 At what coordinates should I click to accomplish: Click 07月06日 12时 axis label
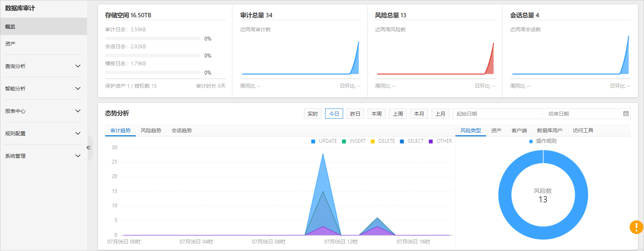341,242
